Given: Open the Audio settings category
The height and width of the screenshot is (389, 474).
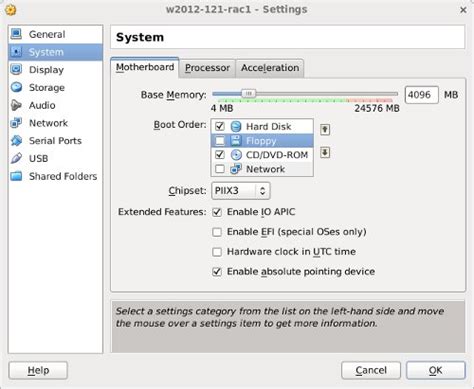Looking at the screenshot, I should click(x=55, y=105).
